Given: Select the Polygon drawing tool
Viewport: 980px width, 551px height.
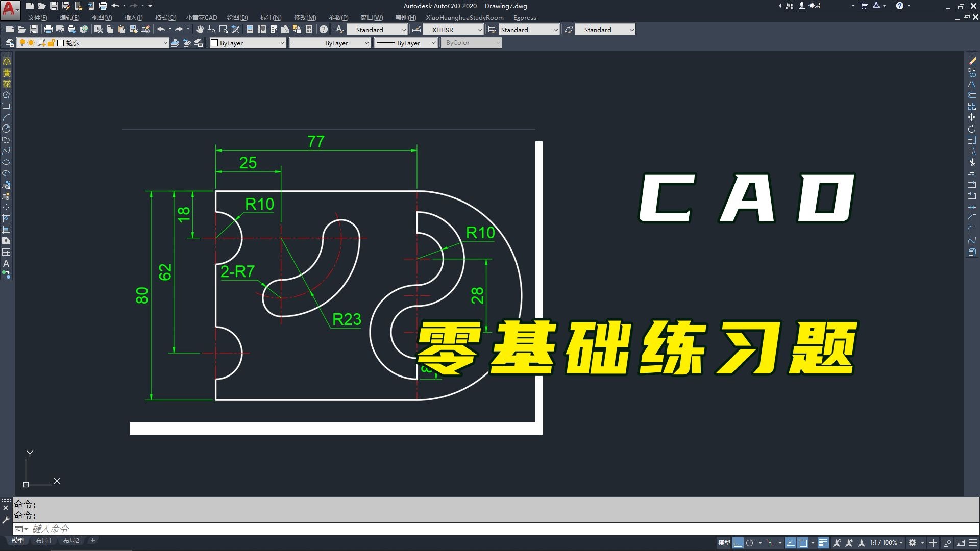Looking at the screenshot, I should [7, 95].
